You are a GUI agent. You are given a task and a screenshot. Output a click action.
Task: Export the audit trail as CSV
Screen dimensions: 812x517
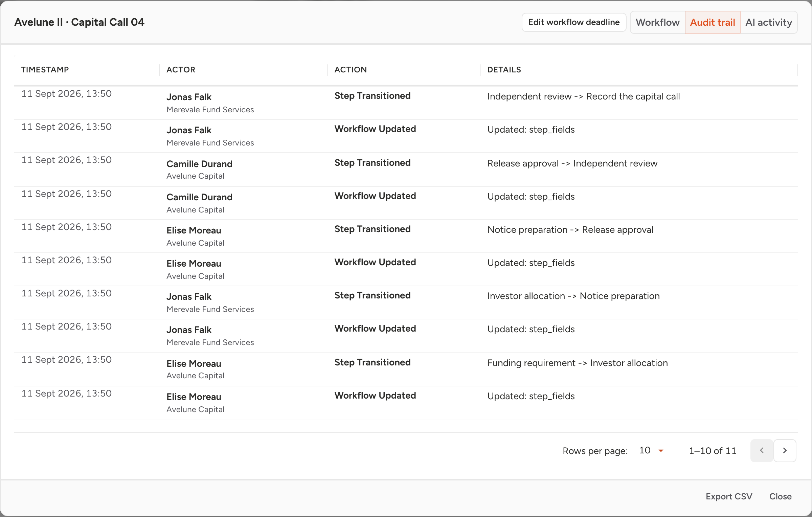point(729,496)
